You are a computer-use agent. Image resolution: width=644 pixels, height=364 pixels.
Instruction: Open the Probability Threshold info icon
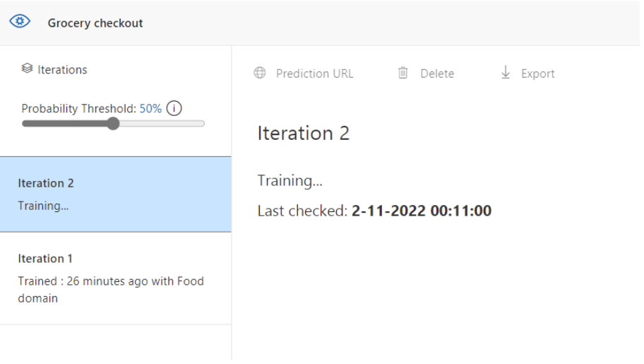pyautogui.click(x=174, y=109)
